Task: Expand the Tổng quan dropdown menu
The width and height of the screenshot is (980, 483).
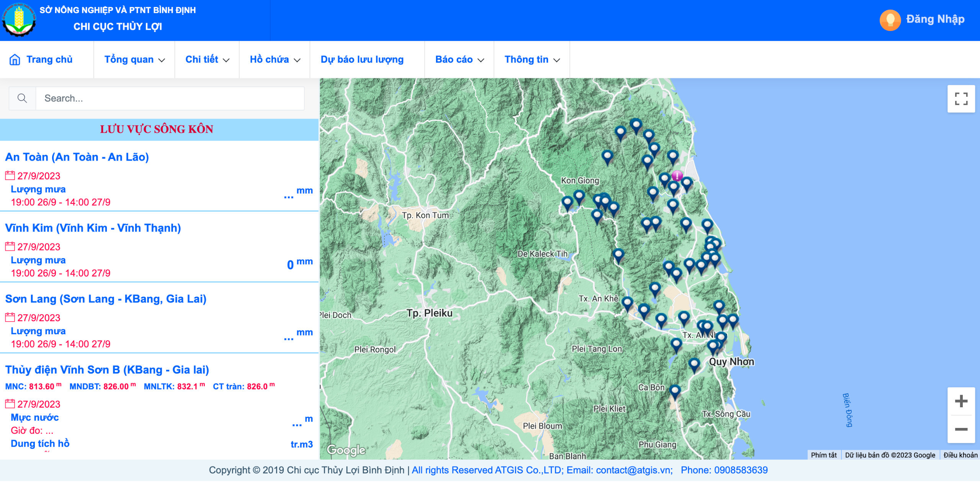Action: [134, 60]
